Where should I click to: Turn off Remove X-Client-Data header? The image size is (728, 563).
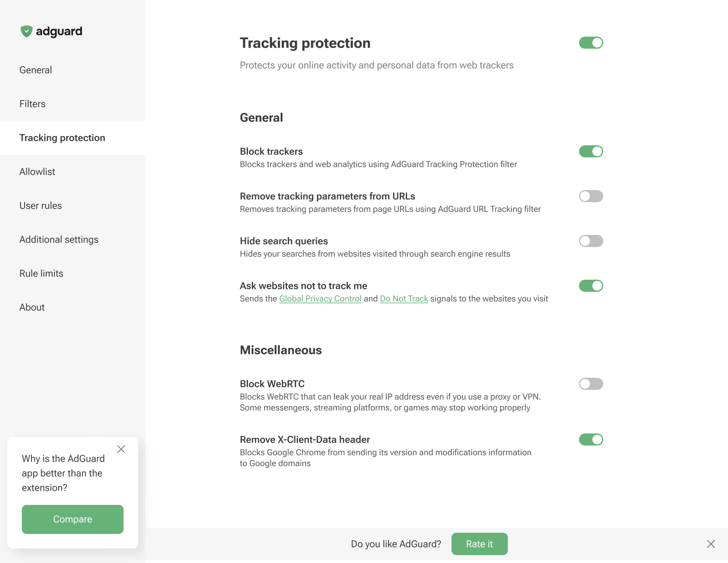[591, 440]
